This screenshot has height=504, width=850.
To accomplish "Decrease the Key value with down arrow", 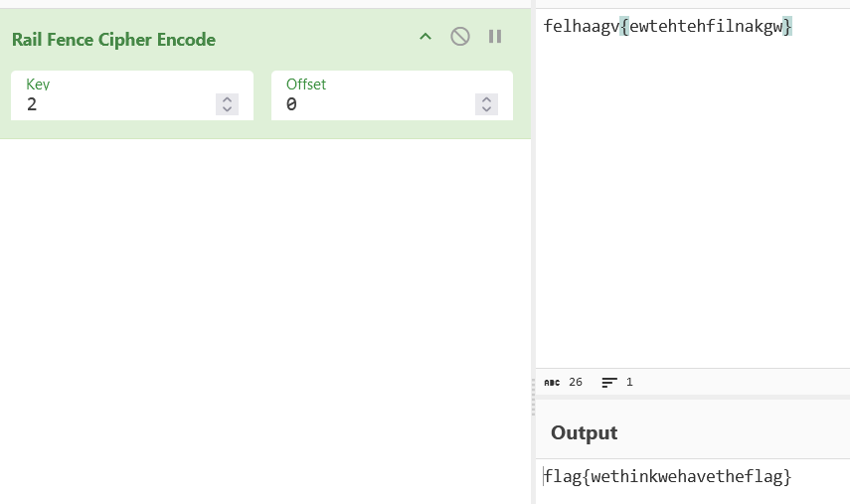I will 227,109.
